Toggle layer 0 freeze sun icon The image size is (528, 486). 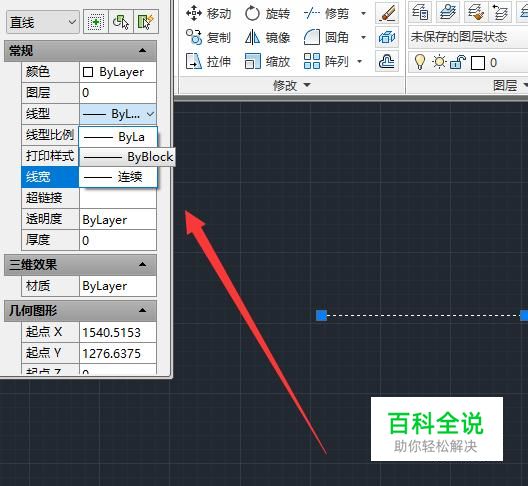pyautogui.click(x=439, y=62)
